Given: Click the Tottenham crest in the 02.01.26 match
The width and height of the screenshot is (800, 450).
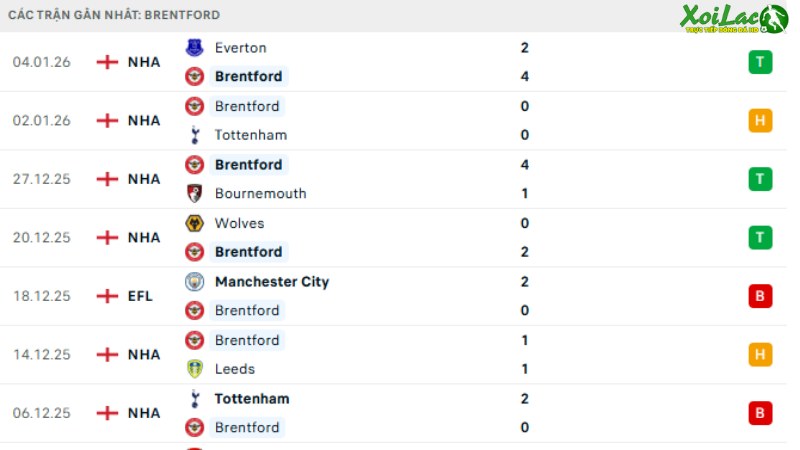Looking at the screenshot, I should tap(194, 135).
